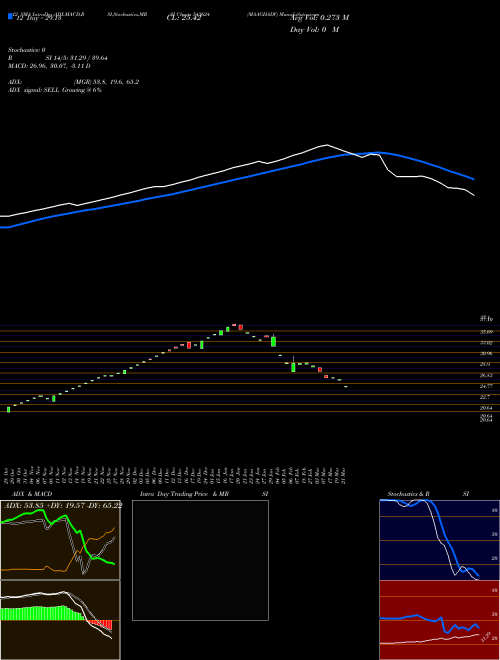Screen dimensions: 500x660
Task: Click the 35.09 price axis label
Action: 487,332
